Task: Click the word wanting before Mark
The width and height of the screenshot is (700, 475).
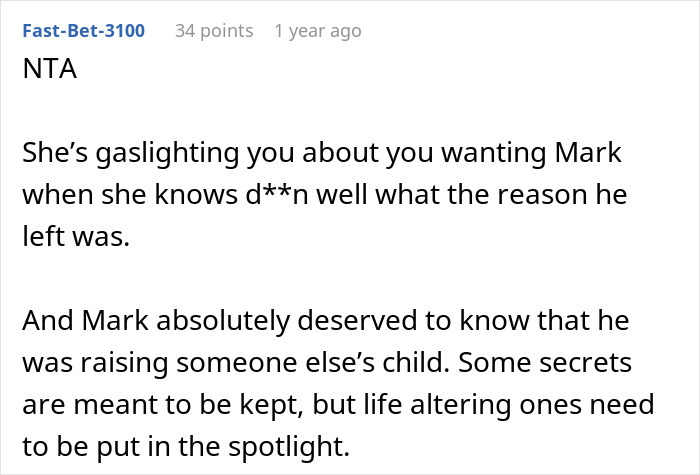Action: 494,154
